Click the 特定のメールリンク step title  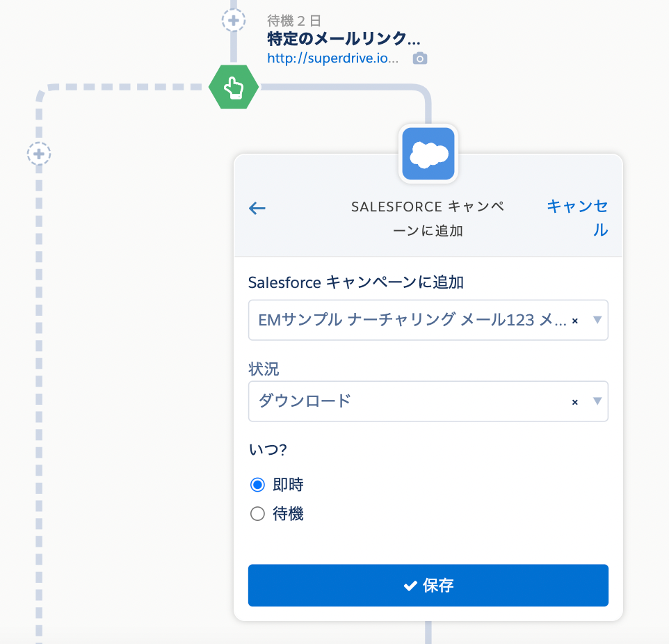click(344, 39)
